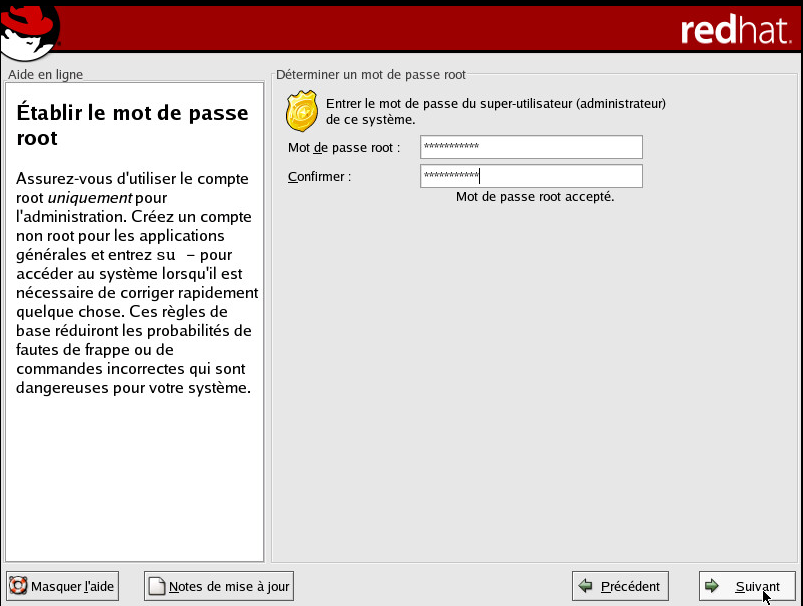Viewport: 803px width, 606px height.
Task: Click the 'Entrer le mot de passe' instruction text
Action: [496, 112]
